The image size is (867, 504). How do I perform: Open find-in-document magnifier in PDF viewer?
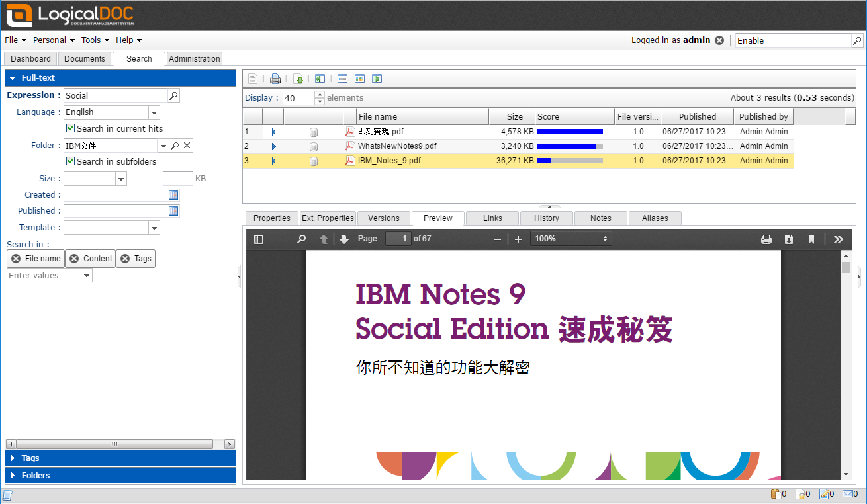coord(302,239)
